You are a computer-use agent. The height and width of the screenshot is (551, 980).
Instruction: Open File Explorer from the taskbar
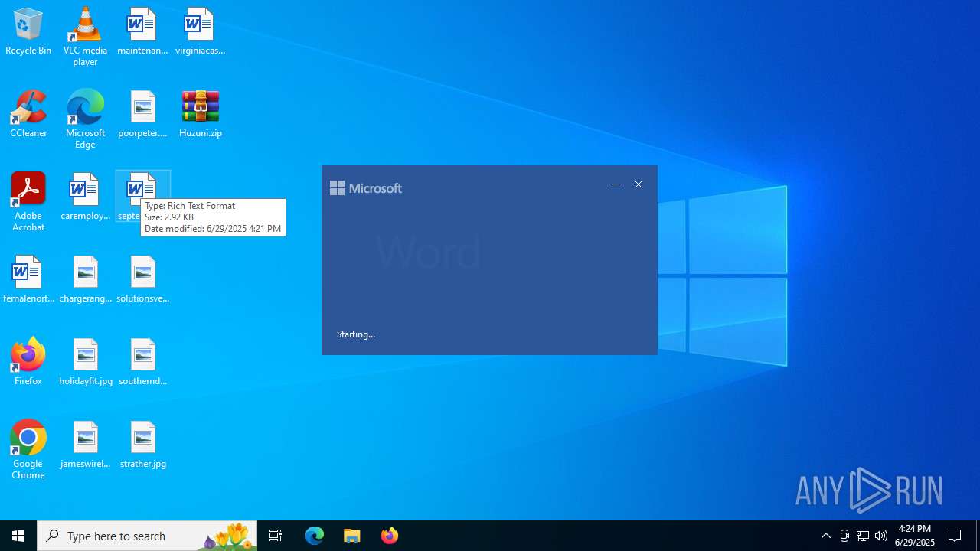pos(352,536)
